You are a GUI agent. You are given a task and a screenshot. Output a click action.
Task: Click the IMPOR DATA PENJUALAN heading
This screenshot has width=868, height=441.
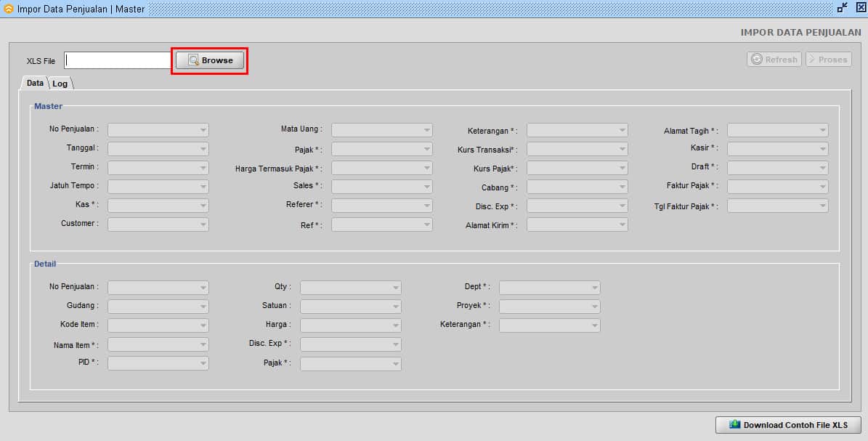click(x=800, y=33)
